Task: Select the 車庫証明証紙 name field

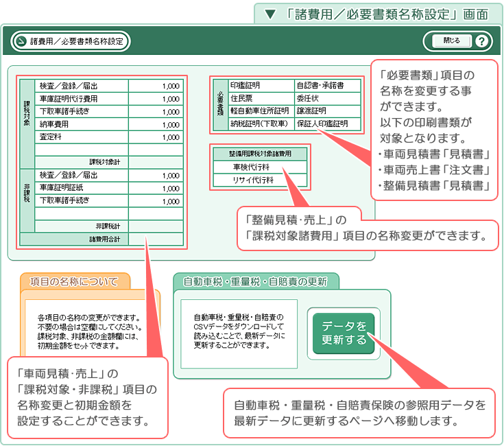Action: coord(82,188)
